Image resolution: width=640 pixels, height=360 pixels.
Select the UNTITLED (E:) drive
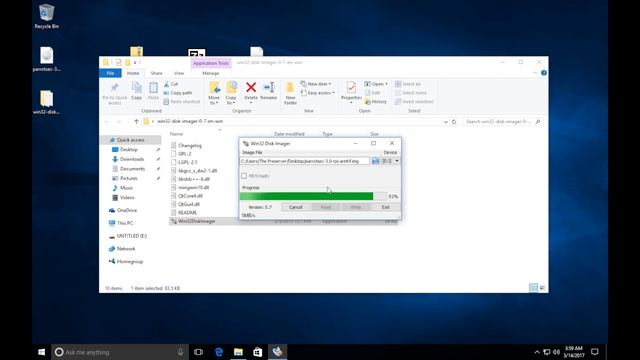(x=131, y=236)
